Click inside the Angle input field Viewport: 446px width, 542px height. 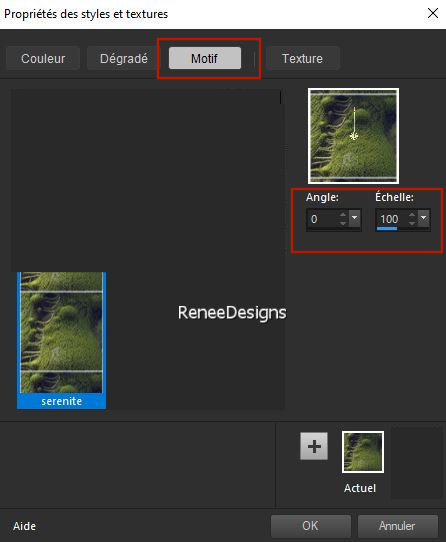click(323, 219)
